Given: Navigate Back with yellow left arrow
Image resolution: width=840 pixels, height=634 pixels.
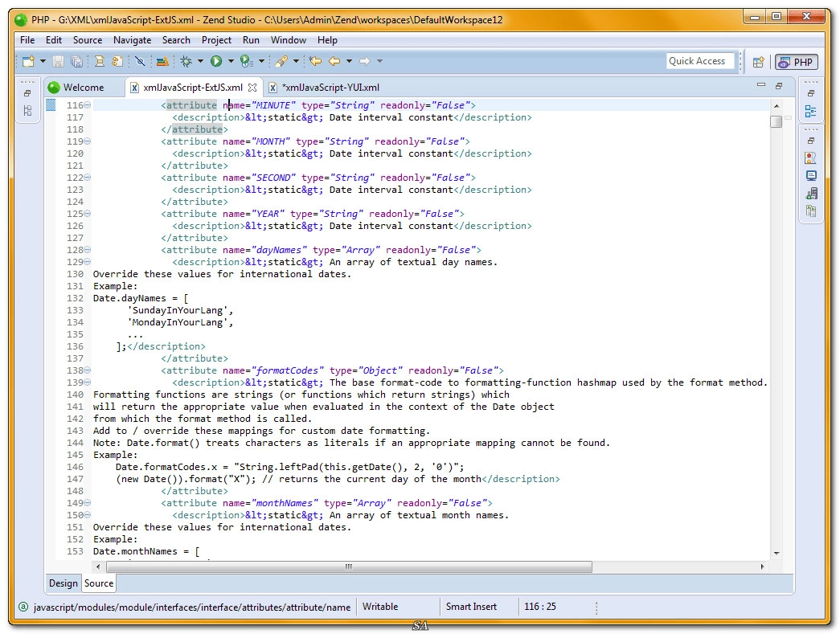Looking at the screenshot, I should click(x=334, y=62).
